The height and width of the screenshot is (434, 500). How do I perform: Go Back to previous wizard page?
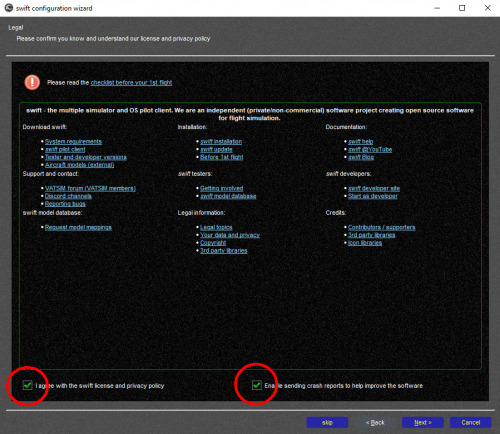(375, 422)
